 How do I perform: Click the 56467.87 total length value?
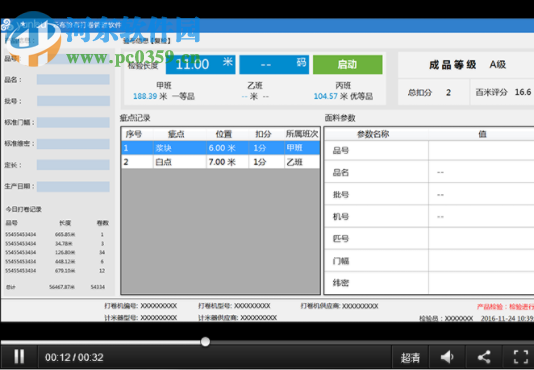[62, 287]
